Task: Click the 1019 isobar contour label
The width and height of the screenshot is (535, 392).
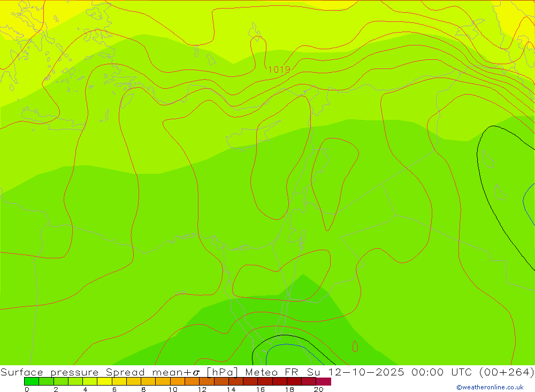Action: (x=279, y=70)
